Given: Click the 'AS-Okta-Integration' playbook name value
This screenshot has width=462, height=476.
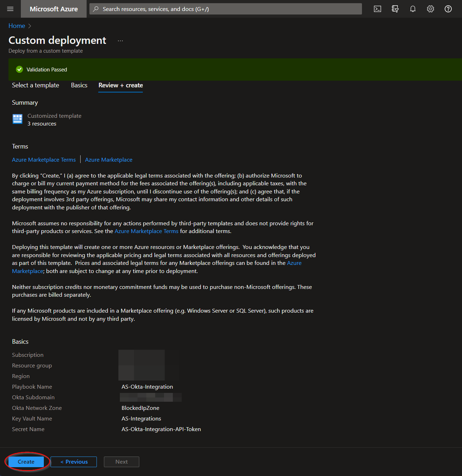Looking at the screenshot, I should click(x=147, y=387).
